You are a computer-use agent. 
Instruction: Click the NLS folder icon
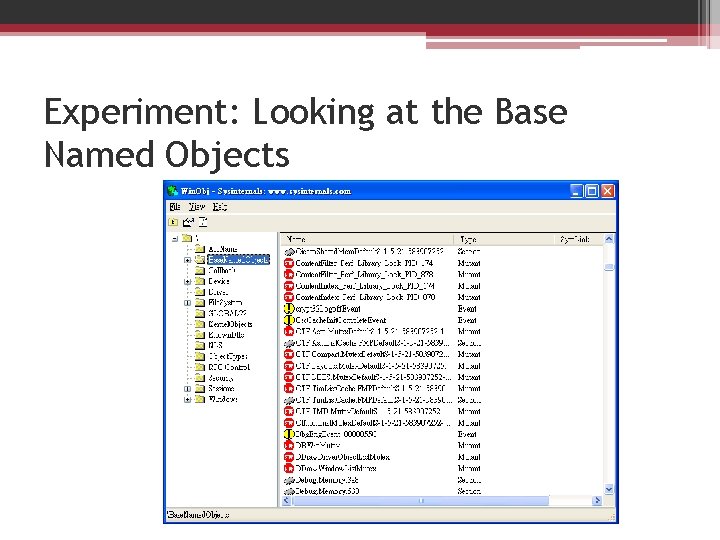click(200, 345)
